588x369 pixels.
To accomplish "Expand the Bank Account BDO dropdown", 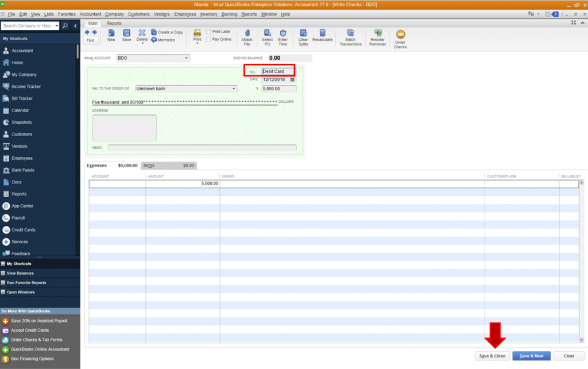I will pyautogui.click(x=186, y=58).
